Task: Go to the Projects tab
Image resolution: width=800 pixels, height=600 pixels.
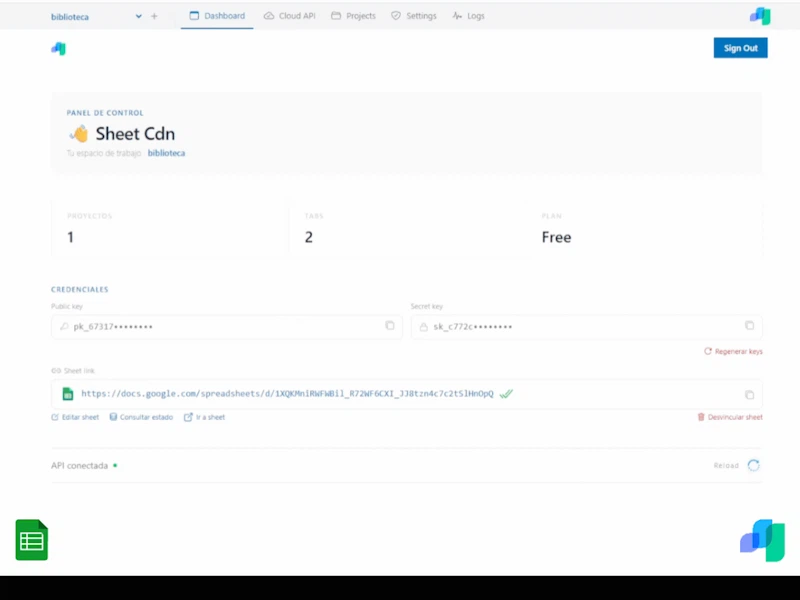Action: click(x=354, y=16)
